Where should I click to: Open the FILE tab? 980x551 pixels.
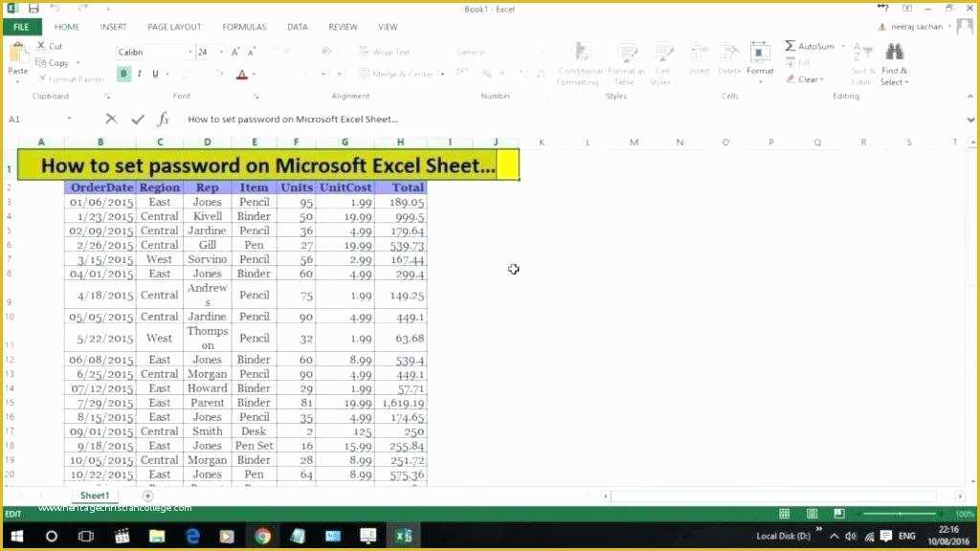click(21, 27)
